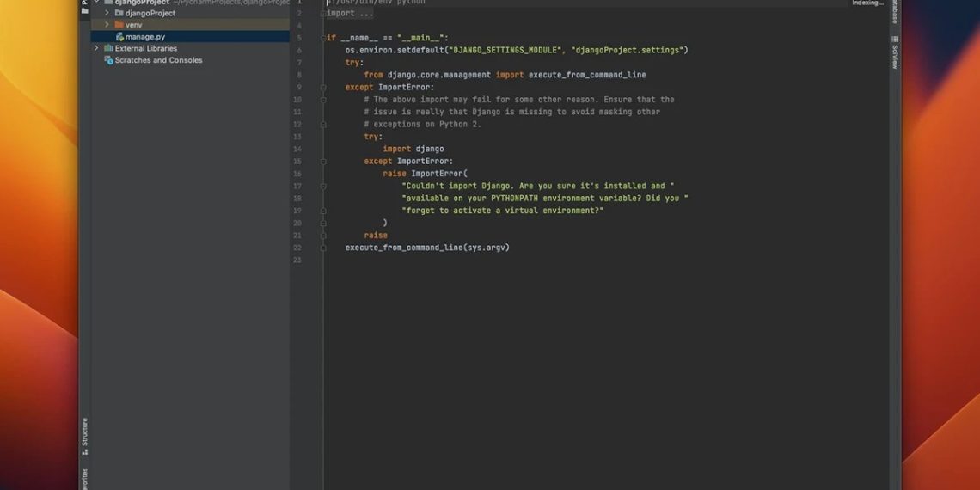The width and height of the screenshot is (980, 490).
Task: Click the External Libraries icon
Action: (x=108, y=49)
